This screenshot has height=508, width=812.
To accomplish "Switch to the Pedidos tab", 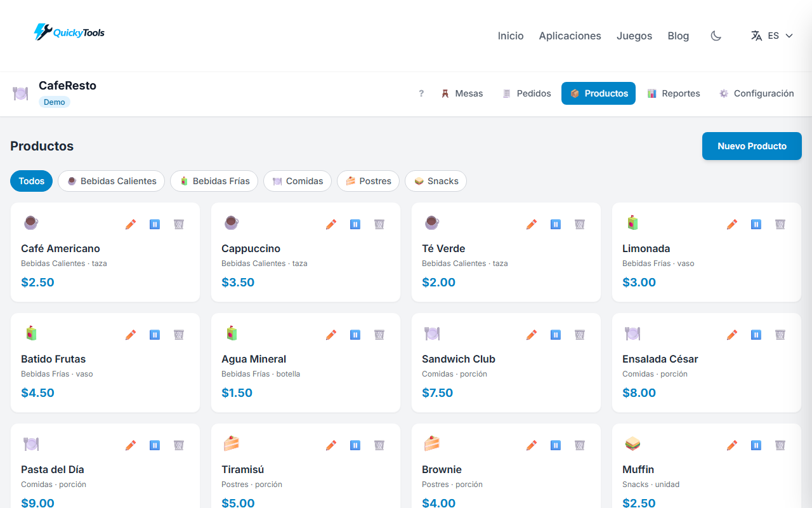I will pyautogui.click(x=527, y=93).
